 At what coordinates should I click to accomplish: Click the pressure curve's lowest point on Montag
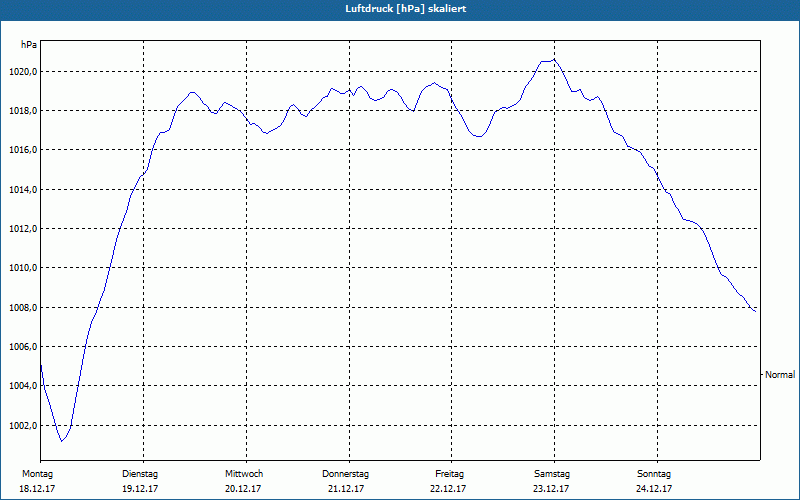point(62,441)
